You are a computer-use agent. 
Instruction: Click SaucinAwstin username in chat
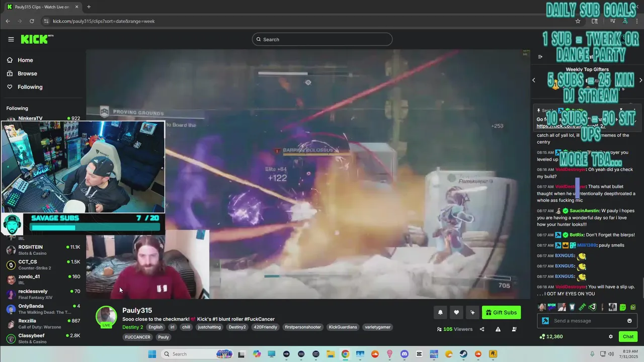pos(584,211)
